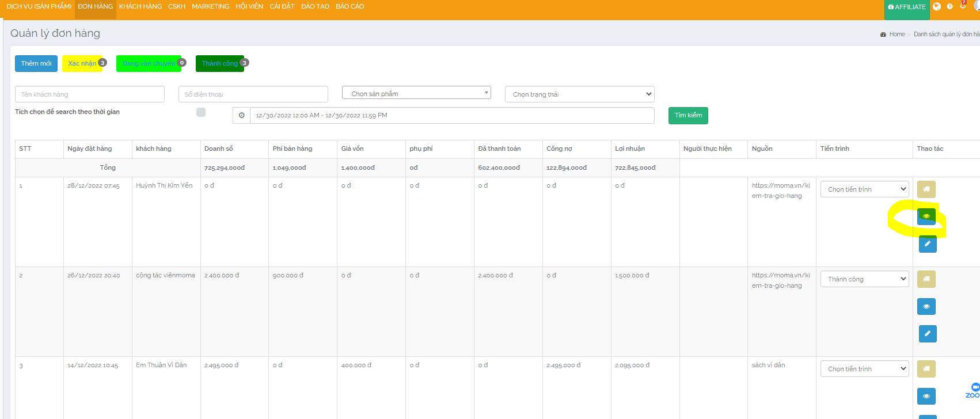Filter orders by yellow Xác nhận status
Viewport: 980px width, 419px height.
pos(82,63)
